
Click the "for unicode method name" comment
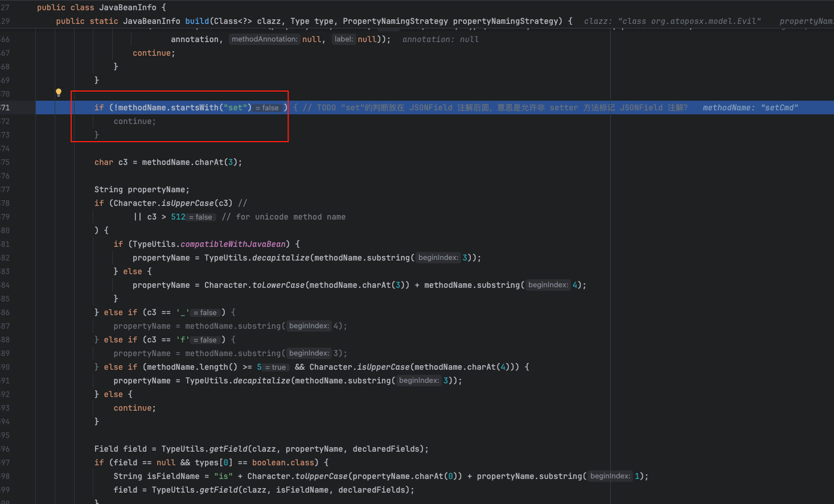(290, 217)
